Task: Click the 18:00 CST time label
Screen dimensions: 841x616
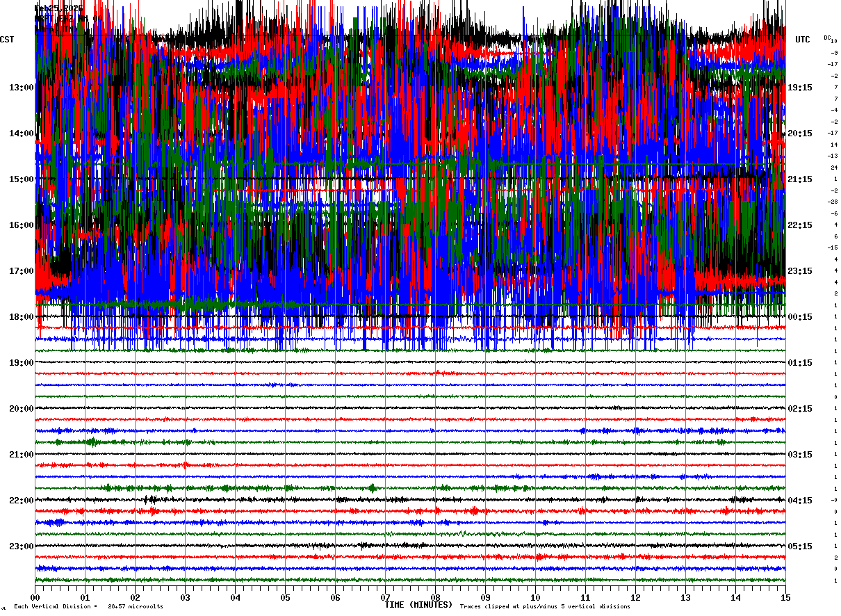Action: [x=21, y=317]
